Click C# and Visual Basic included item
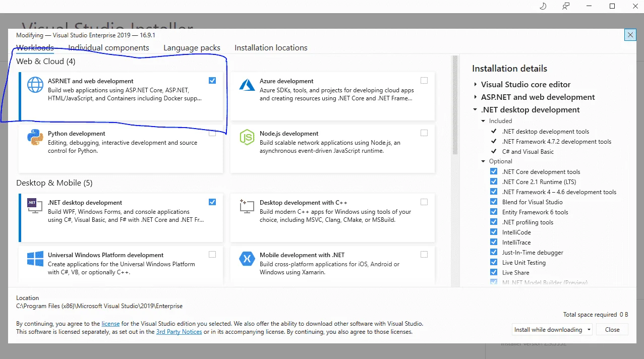 [528, 151]
